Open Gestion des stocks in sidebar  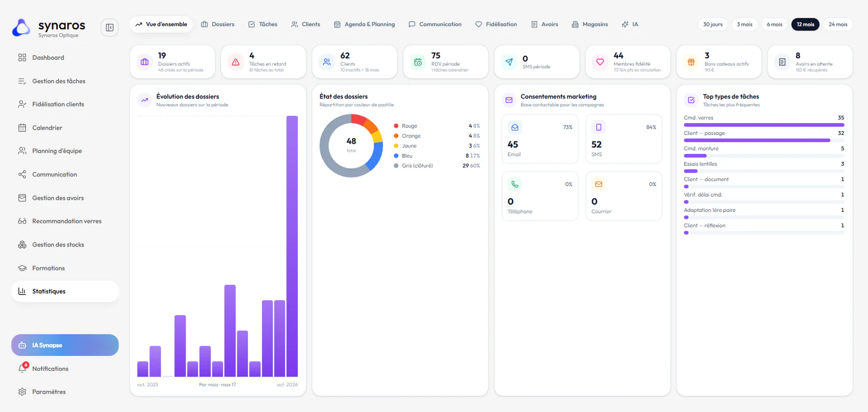(65, 244)
